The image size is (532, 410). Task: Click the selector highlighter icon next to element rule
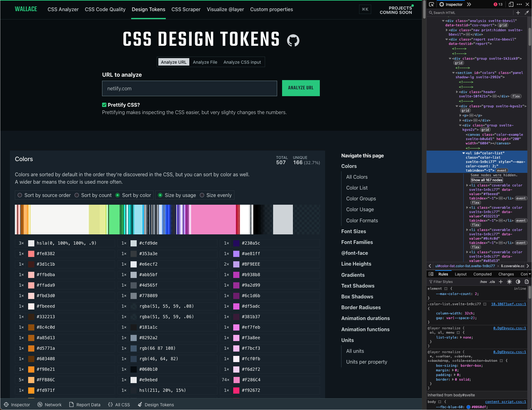coord(446,289)
